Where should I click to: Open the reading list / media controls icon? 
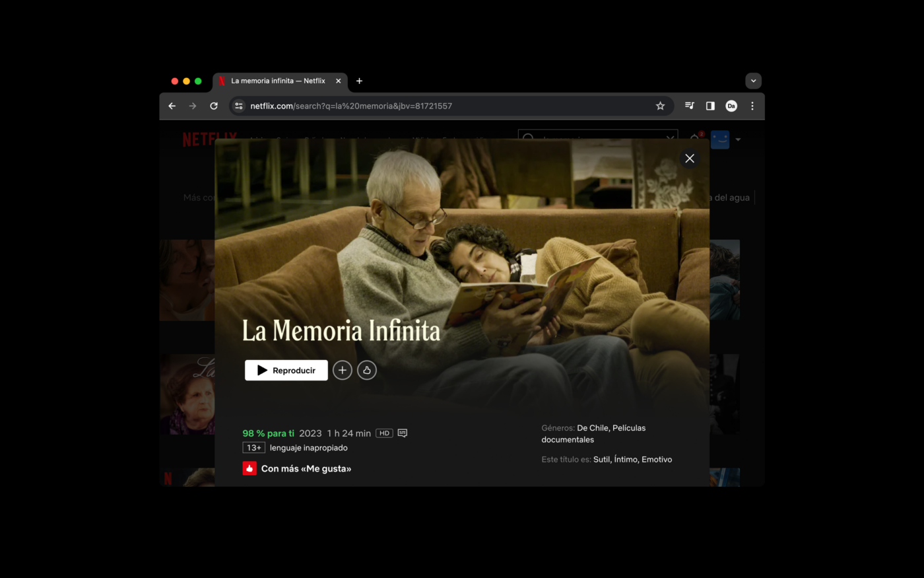(x=688, y=106)
